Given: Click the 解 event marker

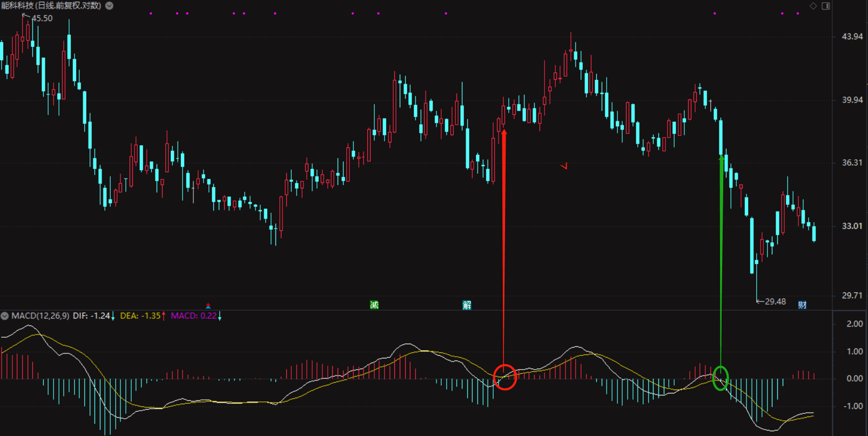Looking at the screenshot, I should point(467,305).
